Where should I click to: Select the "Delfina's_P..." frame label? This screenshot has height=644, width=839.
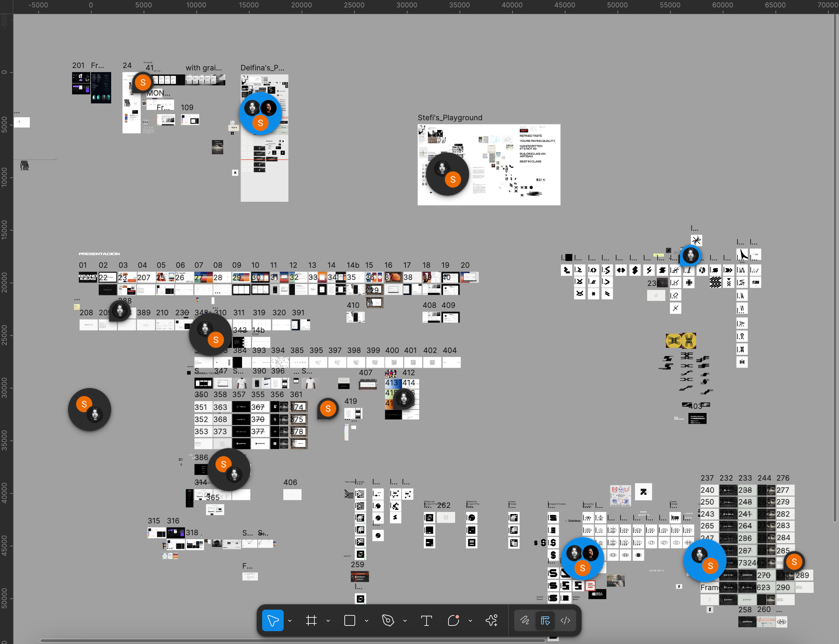click(262, 68)
